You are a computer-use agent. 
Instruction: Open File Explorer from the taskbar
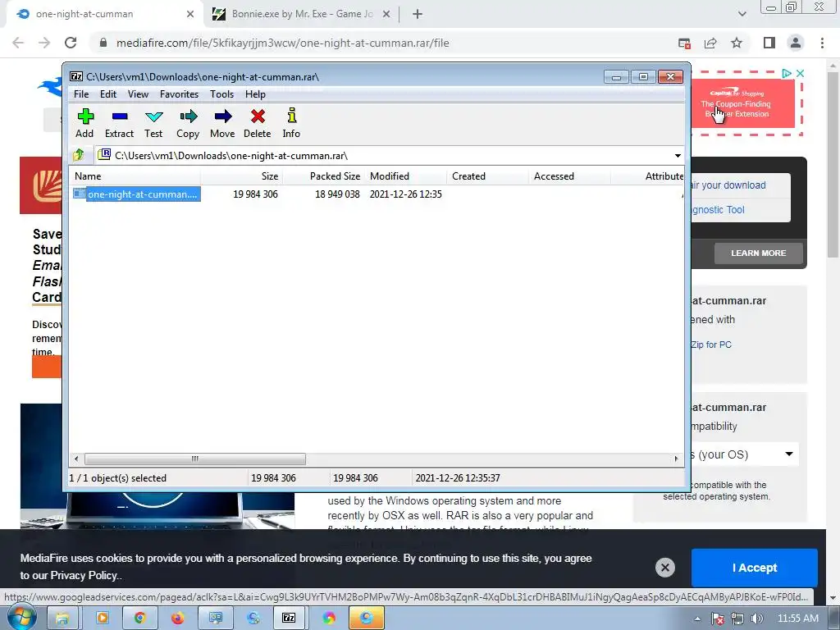point(62,619)
